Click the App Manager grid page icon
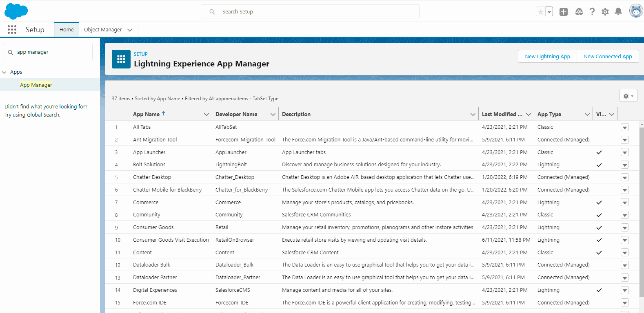 [x=121, y=59]
